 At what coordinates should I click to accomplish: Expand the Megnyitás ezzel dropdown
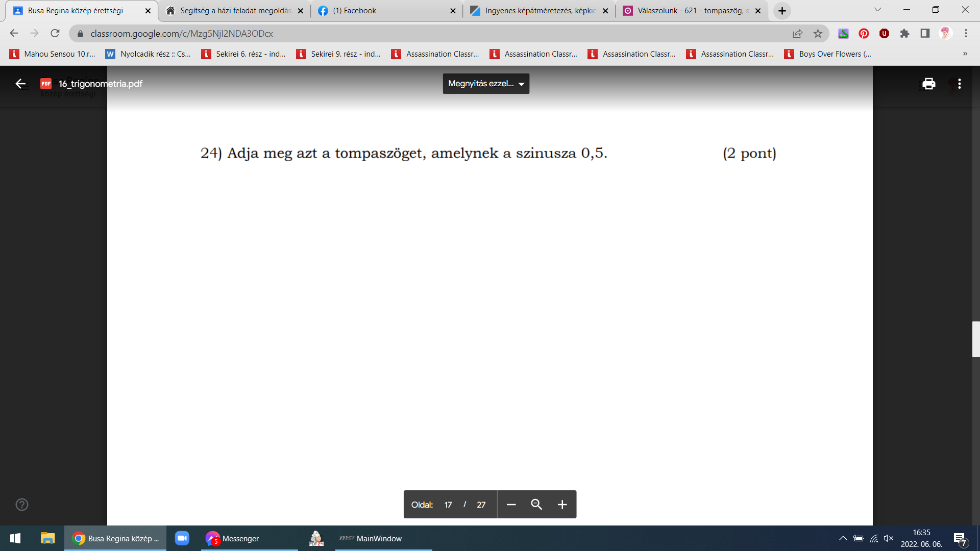click(x=486, y=84)
